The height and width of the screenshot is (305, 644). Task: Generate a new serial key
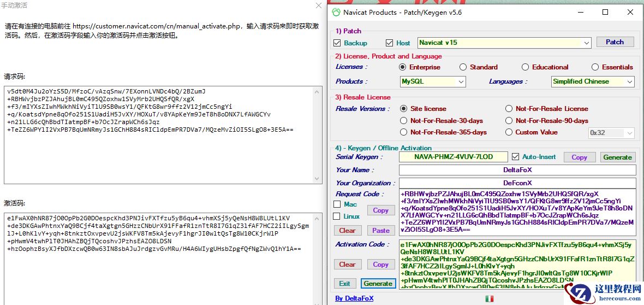617,157
